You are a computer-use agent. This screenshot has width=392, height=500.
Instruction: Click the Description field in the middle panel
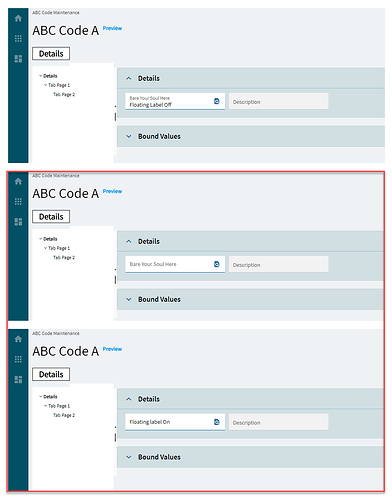[x=278, y=264]
